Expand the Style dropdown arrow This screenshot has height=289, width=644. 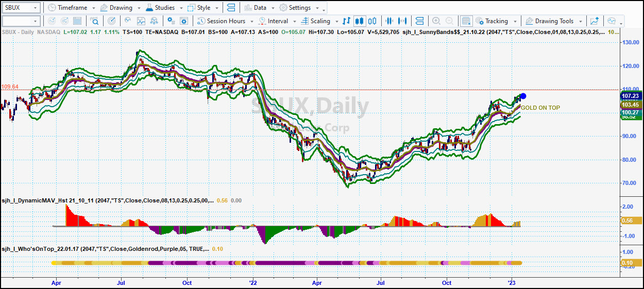click(x=216, y=8)
